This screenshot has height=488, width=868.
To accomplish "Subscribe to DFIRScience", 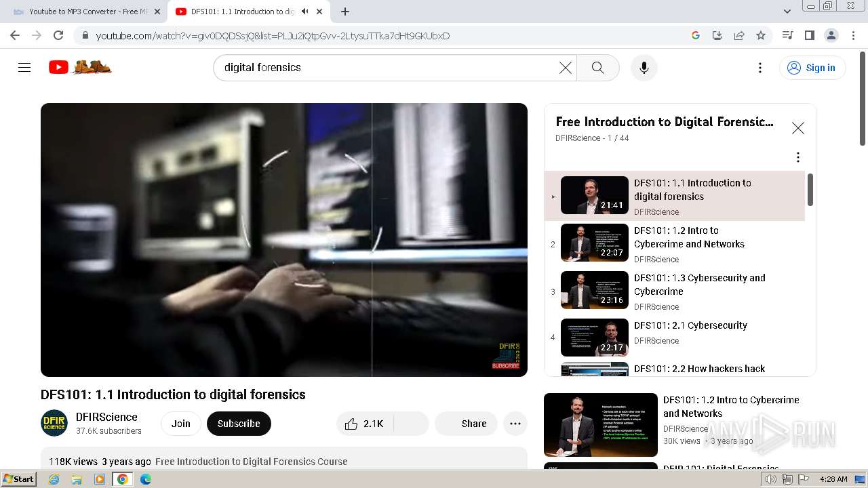I will [239, 424].
